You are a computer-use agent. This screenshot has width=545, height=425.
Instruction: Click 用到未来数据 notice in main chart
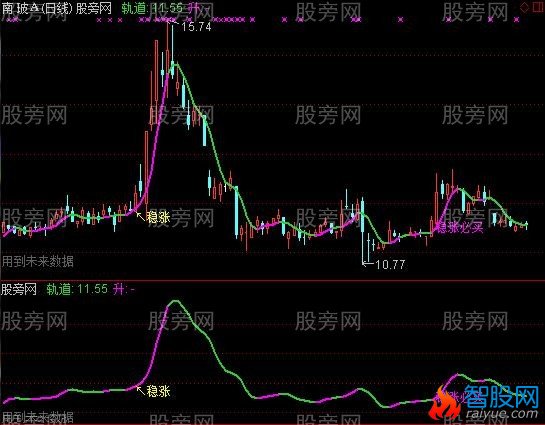[x=38, y=261]
